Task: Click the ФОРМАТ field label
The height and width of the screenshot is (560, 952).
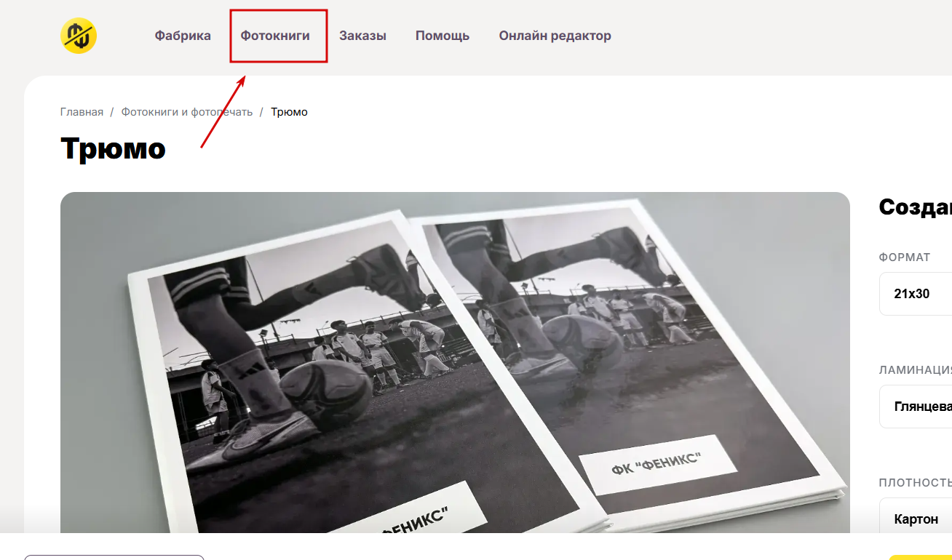Action: pos(905,257)
